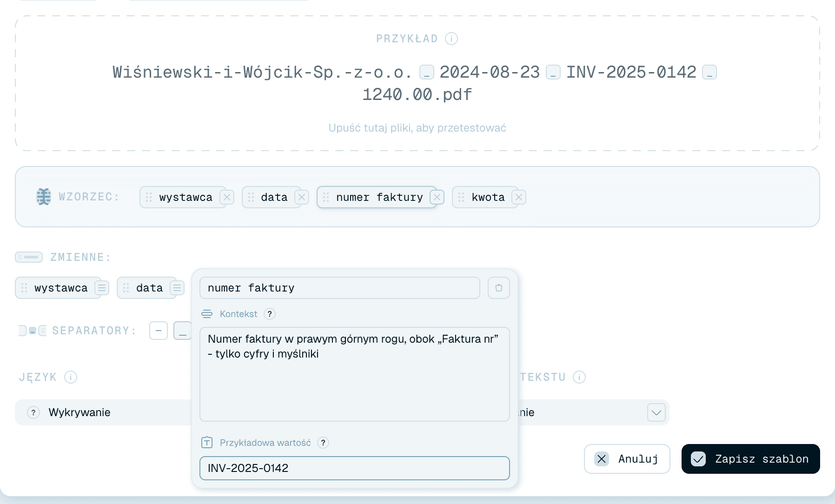835x504 pixels.
Task: Edit the example value field INV-2025-0142
Action: click(x=355, y=468)
